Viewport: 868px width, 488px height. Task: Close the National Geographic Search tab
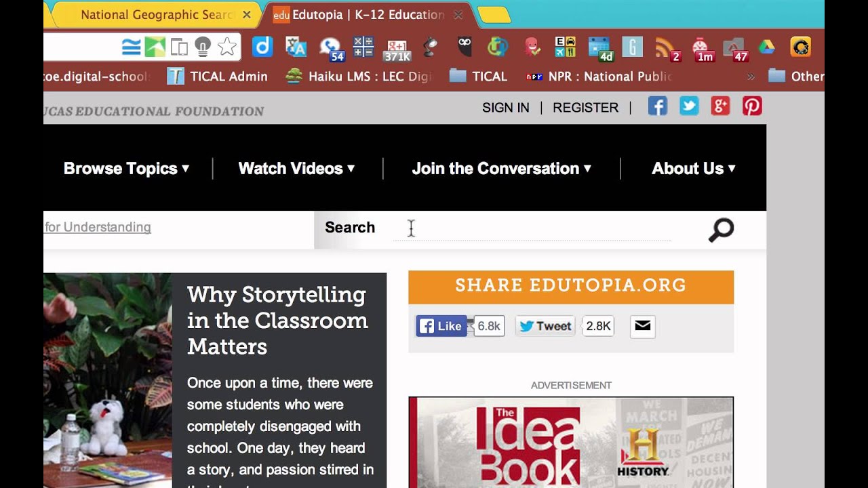[247, 14]
